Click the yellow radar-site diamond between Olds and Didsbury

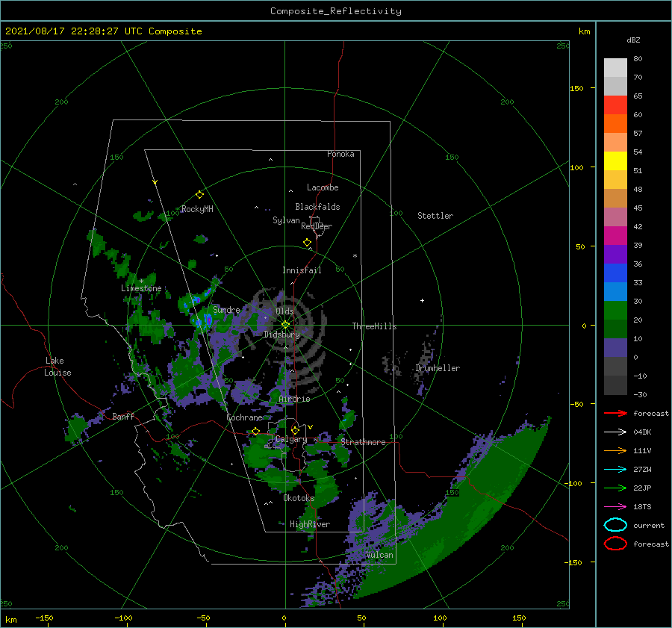coord(285,325)
